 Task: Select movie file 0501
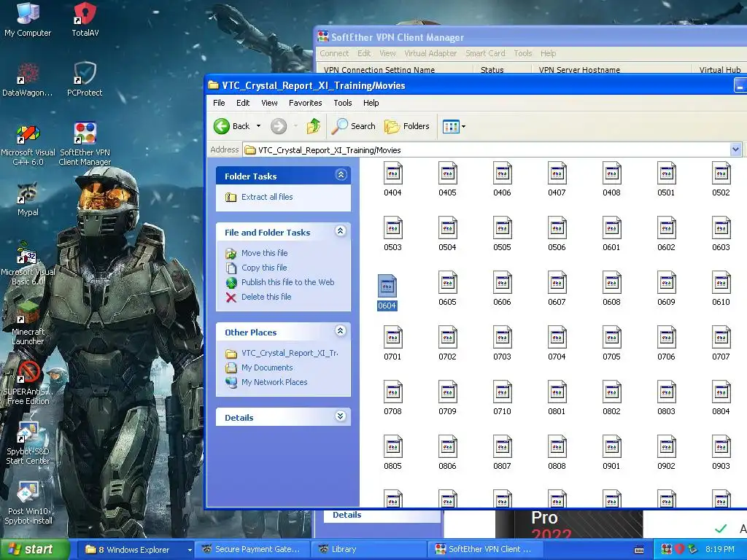click(x=666, y=179)
